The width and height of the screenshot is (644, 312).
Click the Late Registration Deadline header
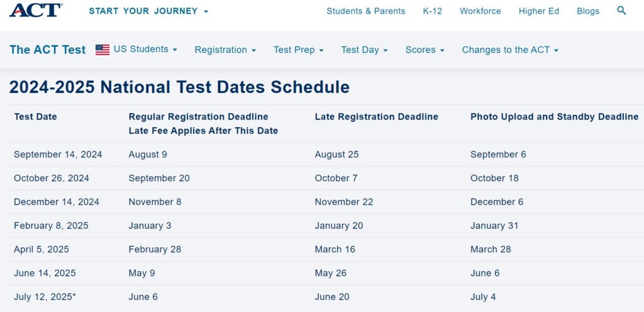click(377, 116)
